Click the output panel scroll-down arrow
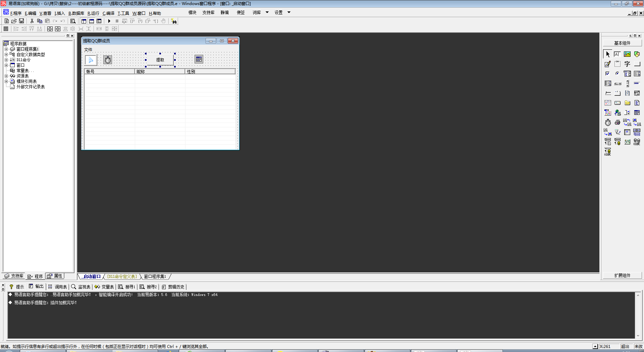This screenshot has width=644, height=352. point(638,336)
